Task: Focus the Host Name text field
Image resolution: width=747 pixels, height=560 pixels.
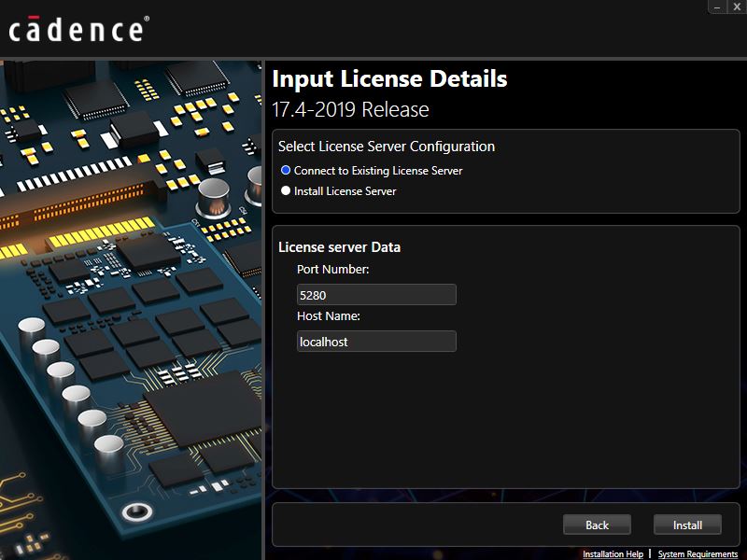Action: point(376,342)
